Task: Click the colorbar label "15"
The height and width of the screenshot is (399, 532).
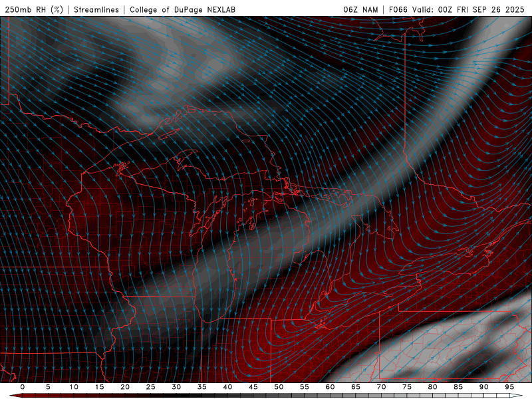Action: click(99, 387)
